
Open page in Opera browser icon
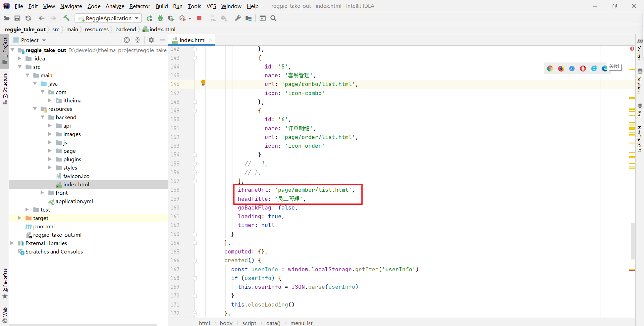583,68
